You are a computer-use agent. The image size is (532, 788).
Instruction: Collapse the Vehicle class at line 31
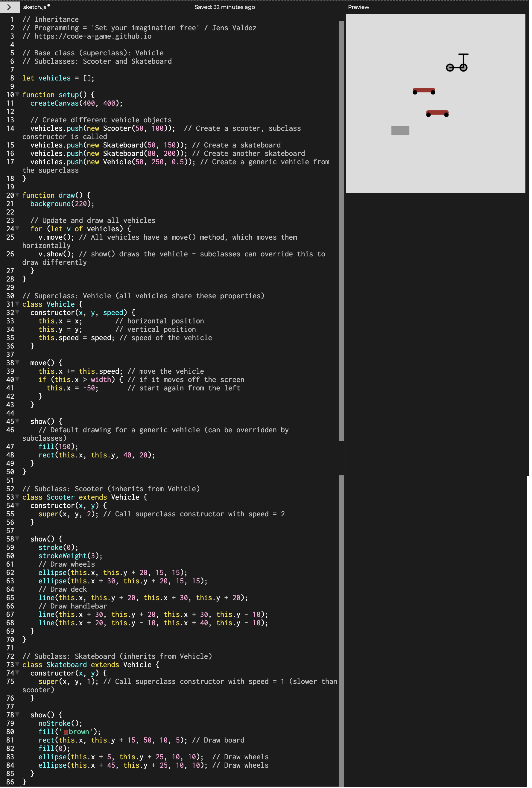(x=17, y=304)
